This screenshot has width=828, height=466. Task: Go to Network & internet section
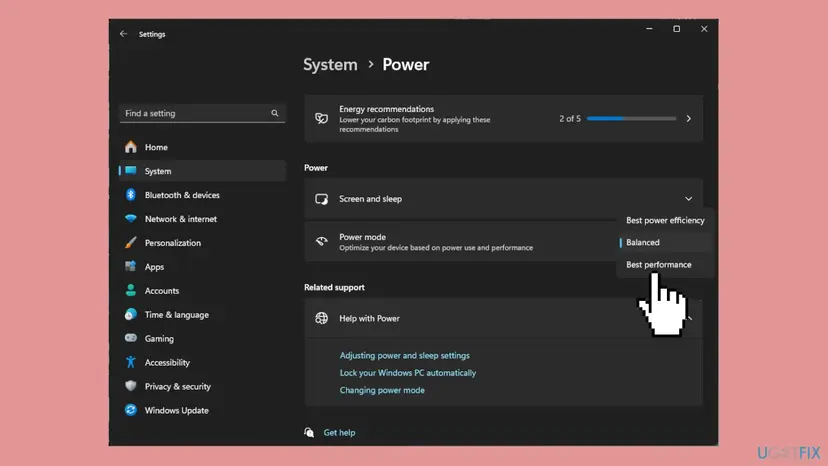tap(181, 219)
